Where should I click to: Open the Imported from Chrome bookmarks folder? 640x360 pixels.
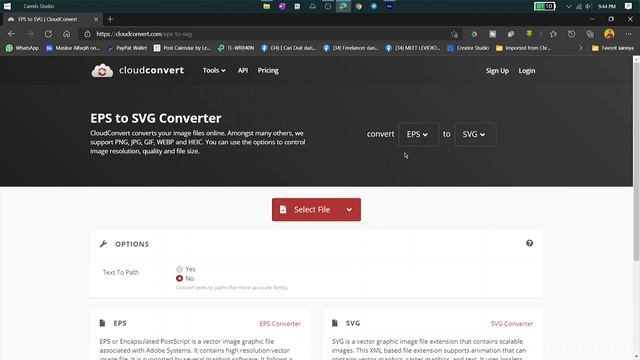523,48
